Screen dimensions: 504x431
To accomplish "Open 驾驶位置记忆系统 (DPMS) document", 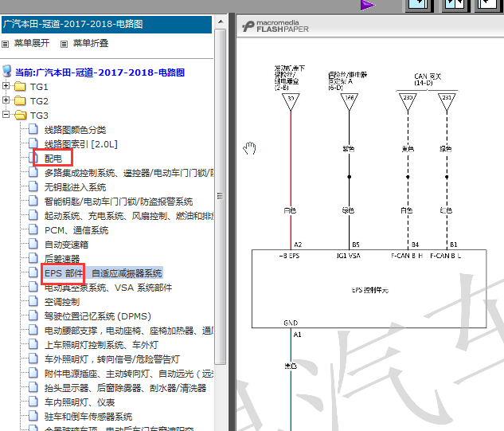I will pyautogui.click(x=98, y=315).
